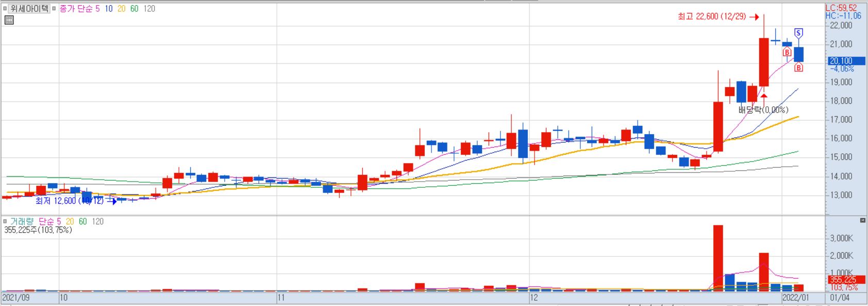Select the green 60-day price average label
868x306 pixels.
tap(135, 9)
